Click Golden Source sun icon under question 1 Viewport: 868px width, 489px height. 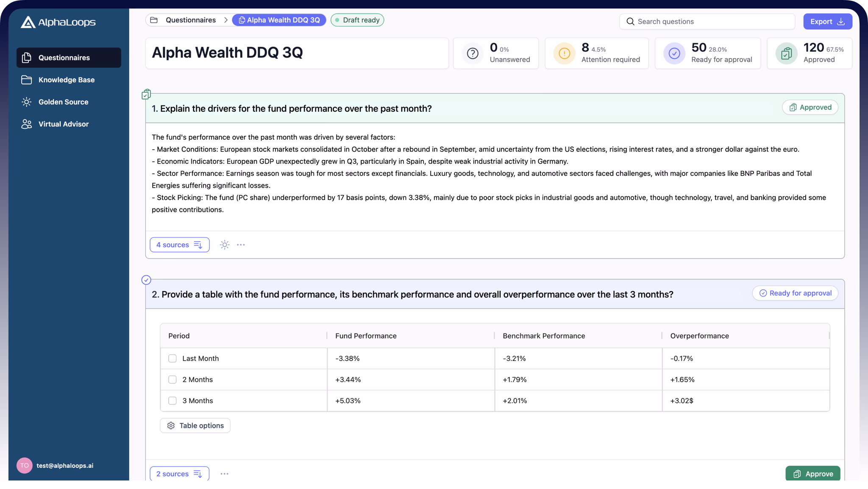[x=225, y=244]
